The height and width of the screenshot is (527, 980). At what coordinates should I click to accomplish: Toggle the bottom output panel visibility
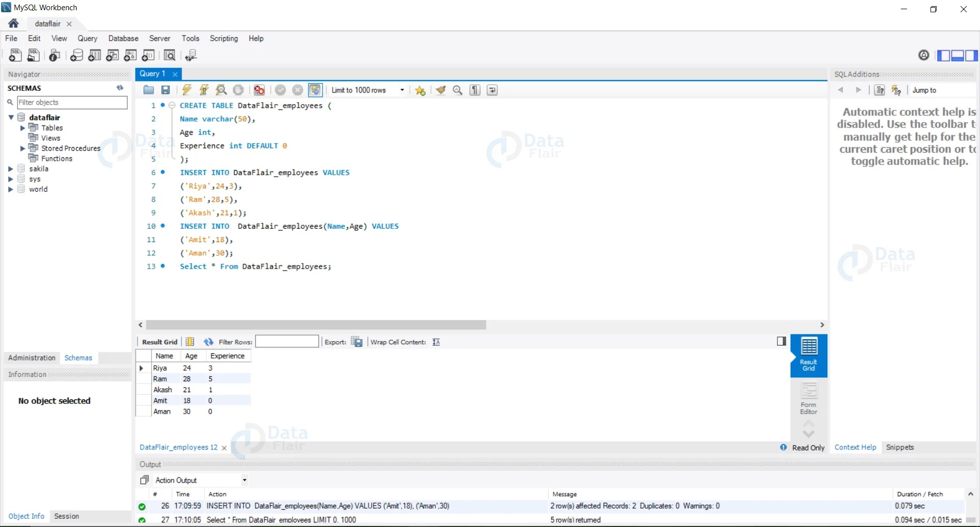(x=958, y=55)
